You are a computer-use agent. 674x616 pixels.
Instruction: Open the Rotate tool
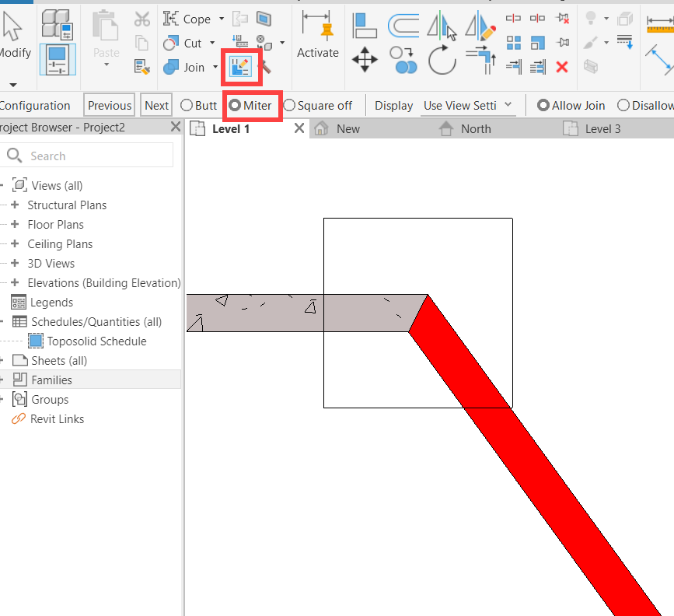pyautogui.click(x=442, y=61)
